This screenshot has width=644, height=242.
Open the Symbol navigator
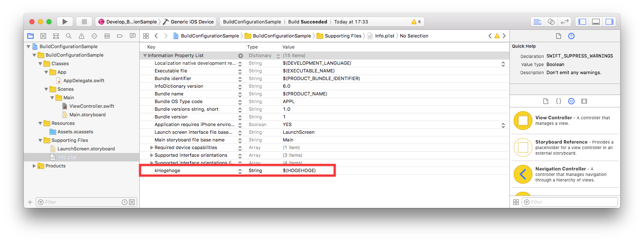[x=56, y=36]
